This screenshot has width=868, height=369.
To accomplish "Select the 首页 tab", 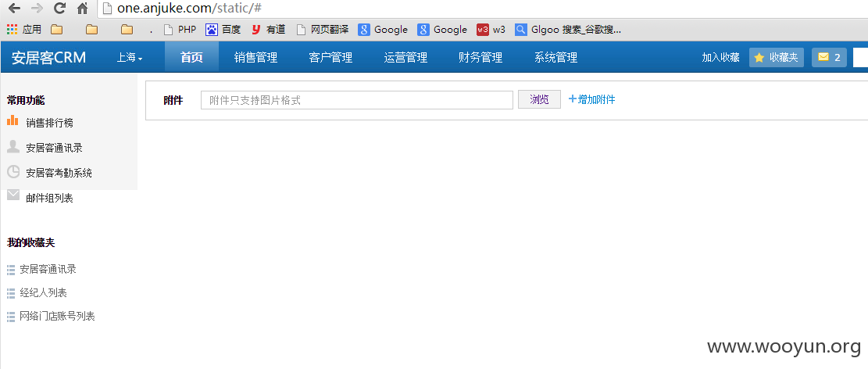I will tap(191, 58).
